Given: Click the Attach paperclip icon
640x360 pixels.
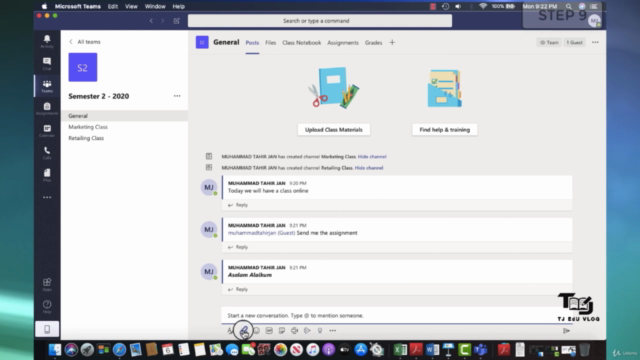Looking at the screenshot, I should [244, 331].
